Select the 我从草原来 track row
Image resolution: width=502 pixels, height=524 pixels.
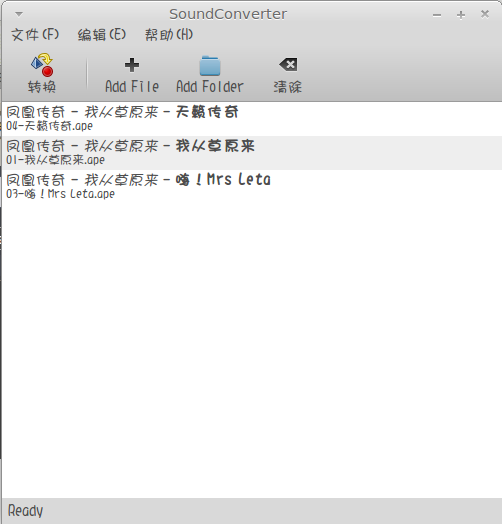(252, 153)
